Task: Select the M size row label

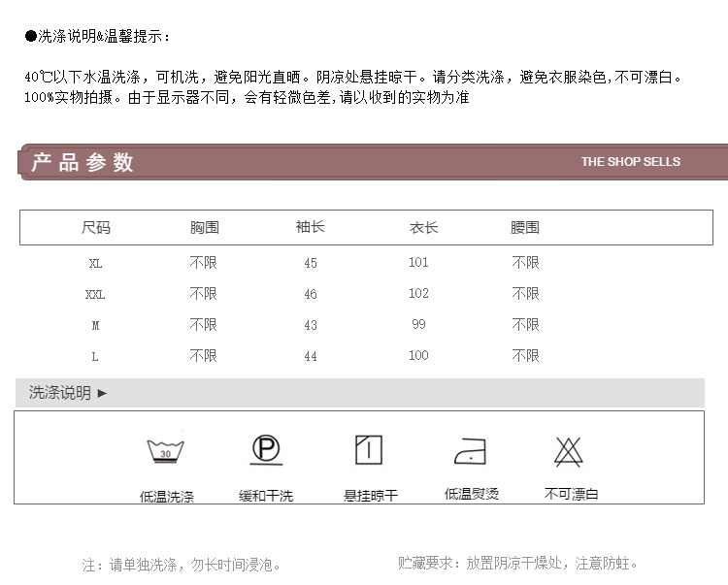Action: pos(95,326)
